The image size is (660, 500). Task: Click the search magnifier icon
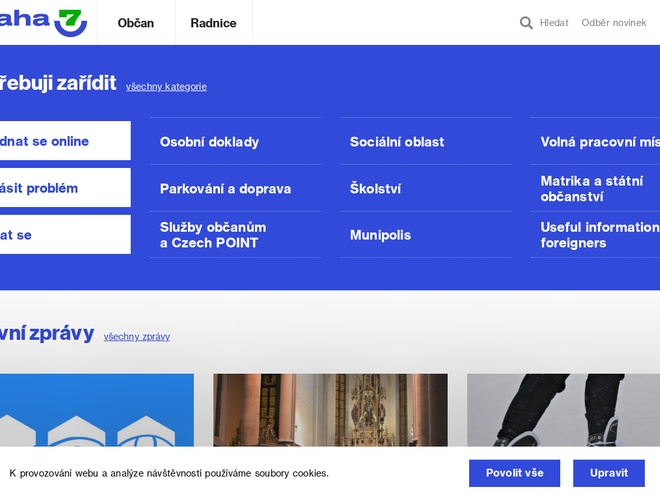coord(526,23)
